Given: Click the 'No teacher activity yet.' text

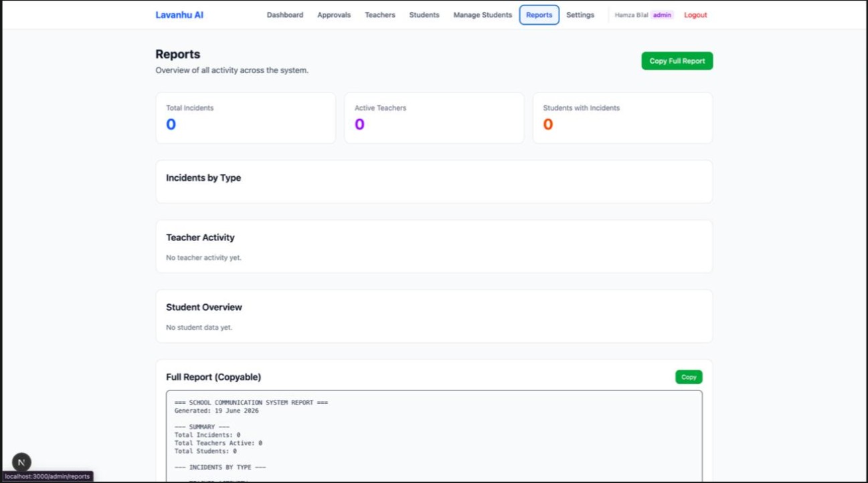Looking at the screenshot, I should 203,257.
